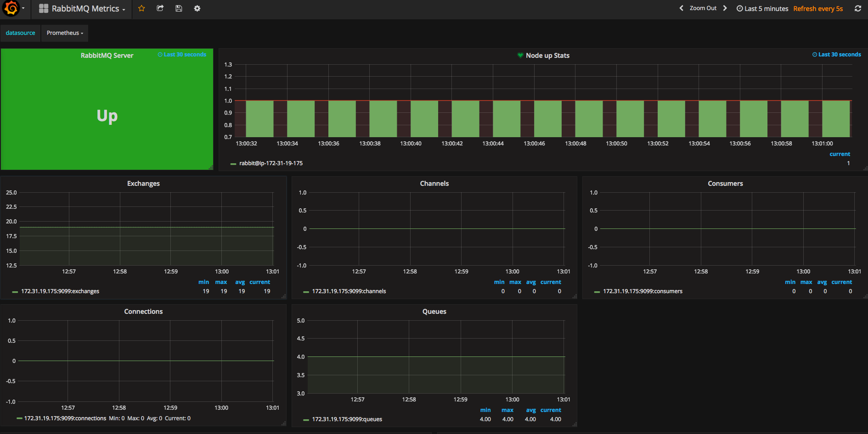
Task: Open the Consumers panel title menu
Action: [x=725, y=184]
